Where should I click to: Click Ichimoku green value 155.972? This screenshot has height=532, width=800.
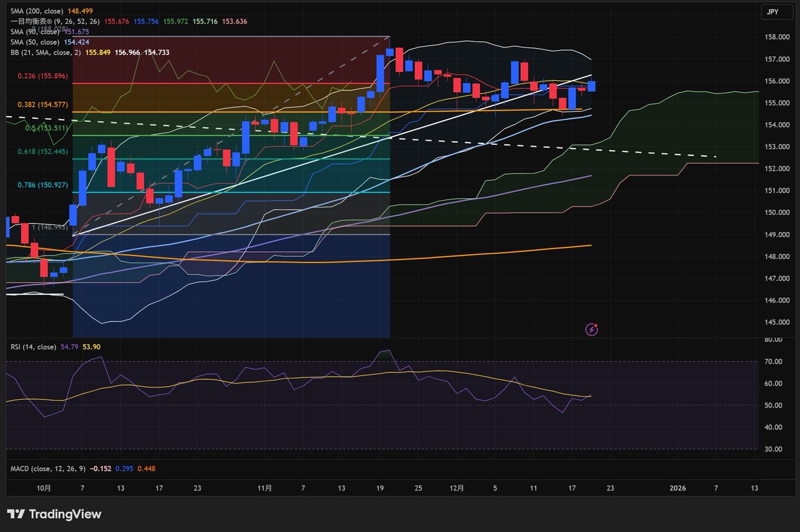pos(176,22)
